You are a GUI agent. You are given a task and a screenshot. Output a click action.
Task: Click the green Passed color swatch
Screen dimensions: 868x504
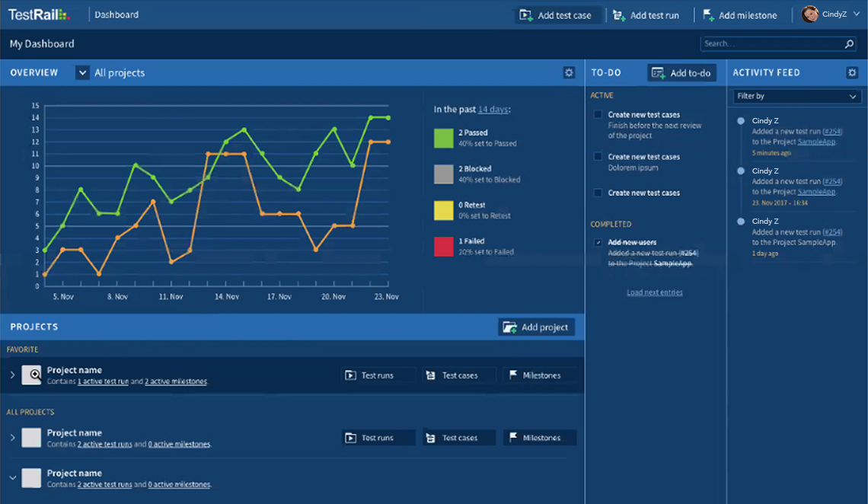443,138
